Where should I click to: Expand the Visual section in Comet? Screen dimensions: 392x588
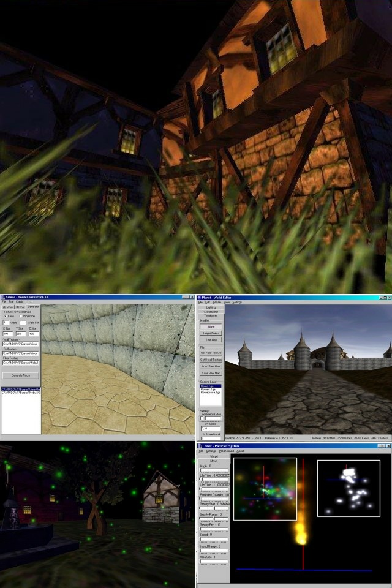(214, 456)
